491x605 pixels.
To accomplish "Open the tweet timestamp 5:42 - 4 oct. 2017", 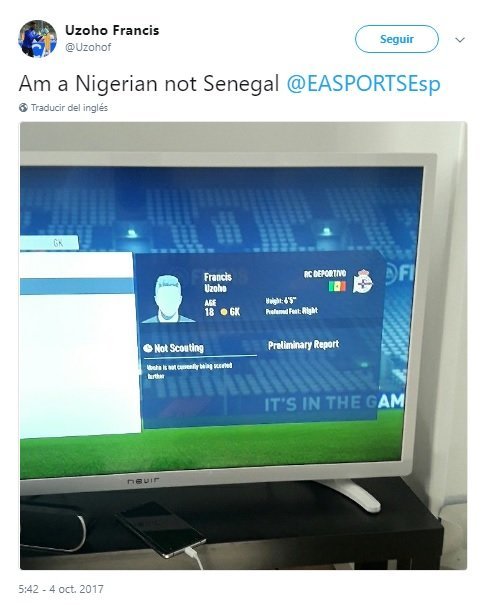I will (61, 589).
